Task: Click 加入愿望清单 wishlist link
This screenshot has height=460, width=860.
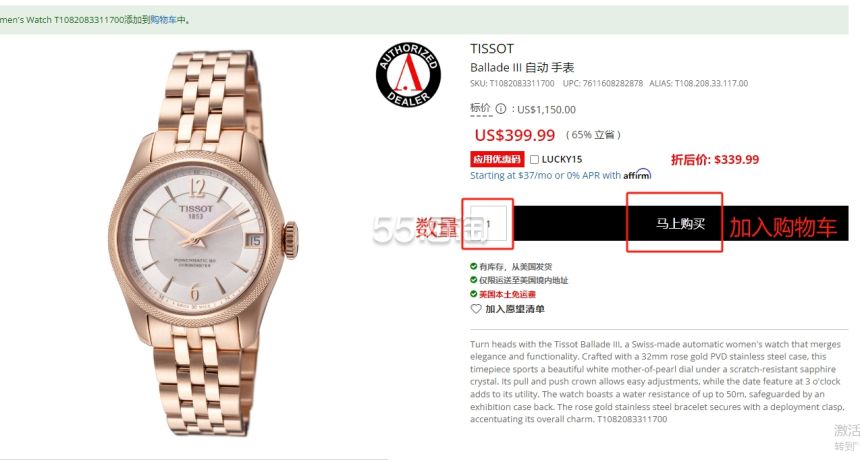Action: pos(515,309)
